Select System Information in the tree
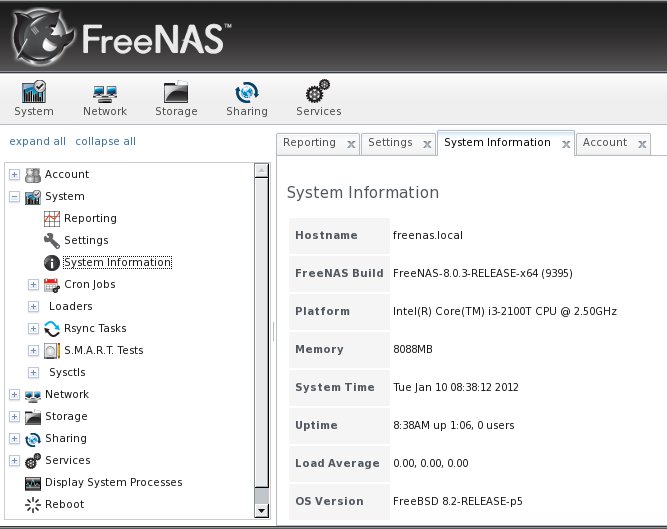This screenshot has width=667, height=529. click(117, 262)
